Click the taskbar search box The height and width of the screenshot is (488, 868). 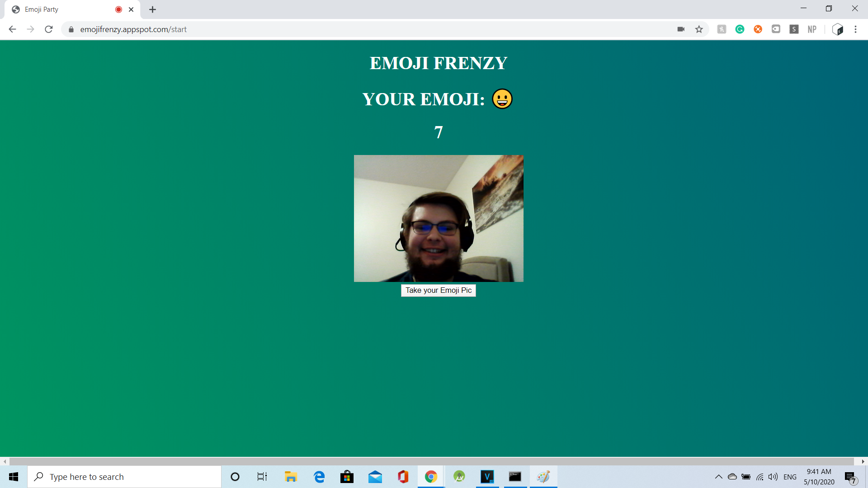124,477
